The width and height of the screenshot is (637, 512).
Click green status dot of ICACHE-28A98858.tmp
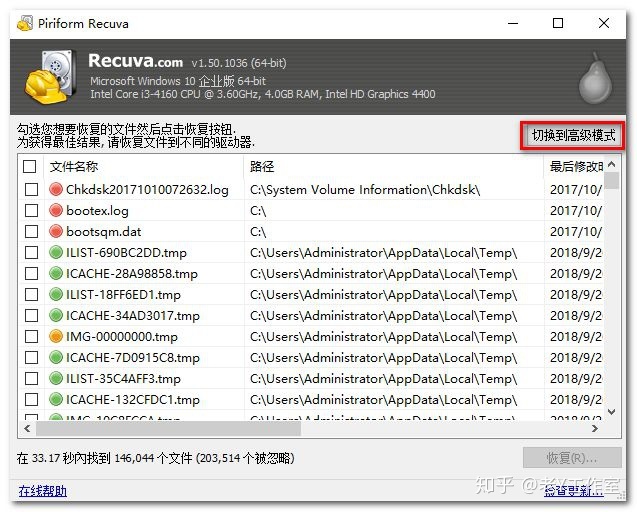tap(56, 273)
